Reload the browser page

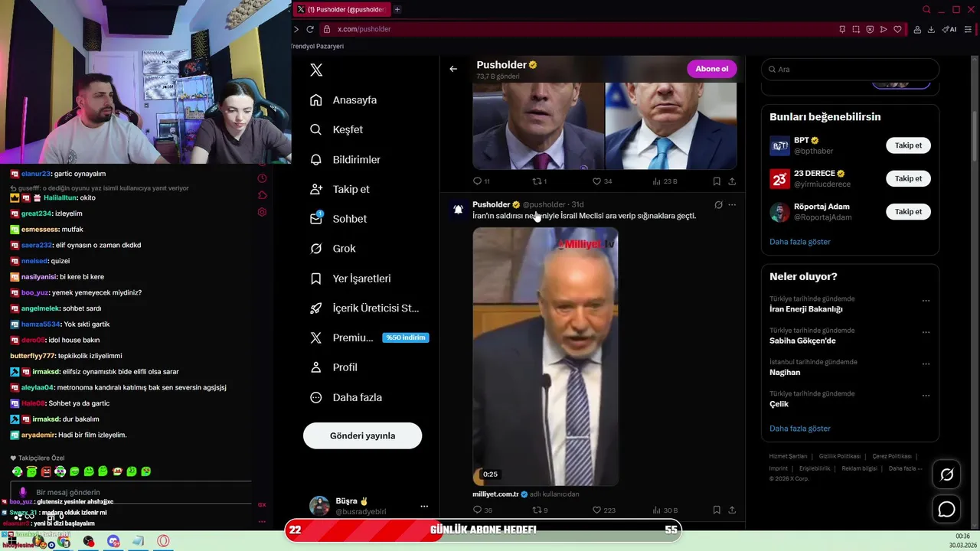[310, 29]
